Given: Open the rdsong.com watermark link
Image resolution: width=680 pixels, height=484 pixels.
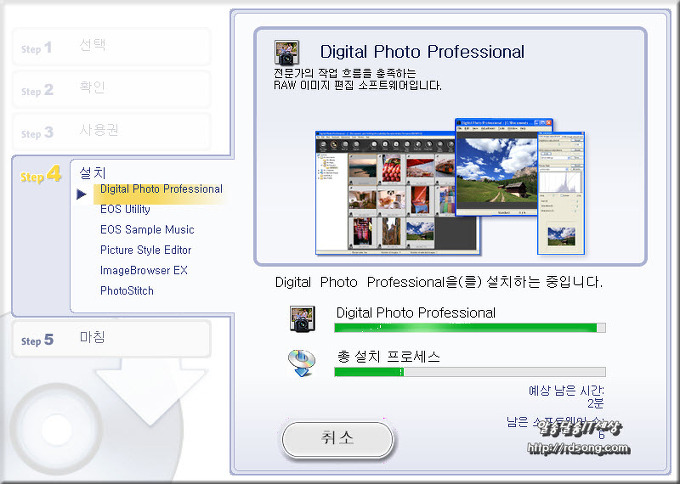Looking at the screenshot, I should (579, 447).
